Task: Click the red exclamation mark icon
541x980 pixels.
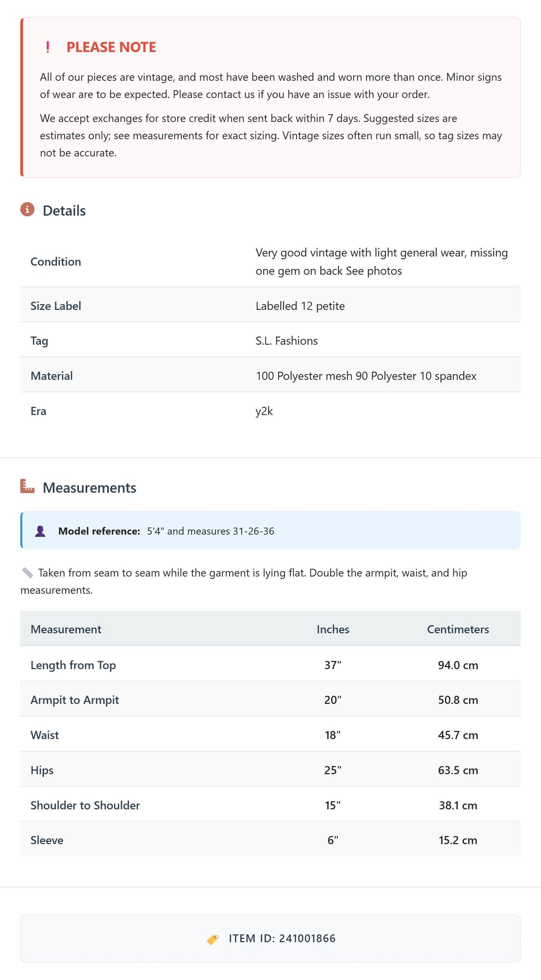Action: (48, 47)
